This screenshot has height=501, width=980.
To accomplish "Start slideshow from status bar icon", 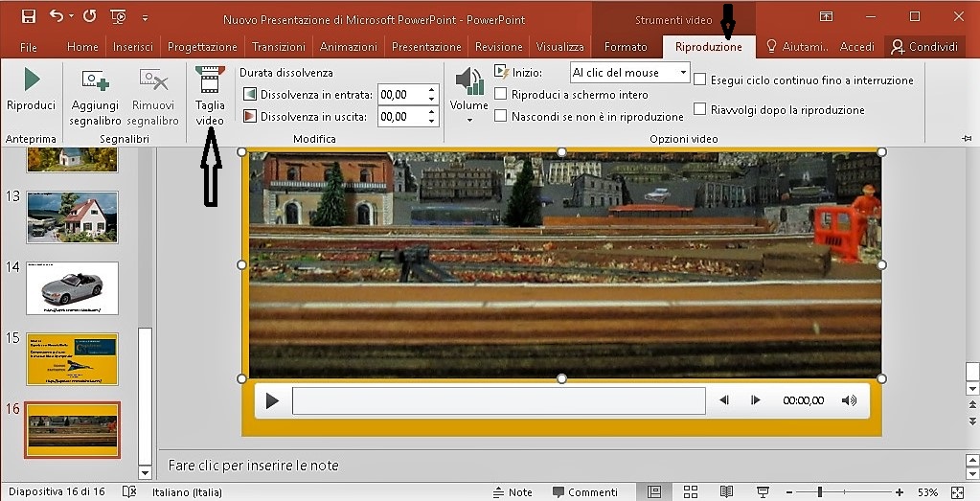I will (763, 492).
